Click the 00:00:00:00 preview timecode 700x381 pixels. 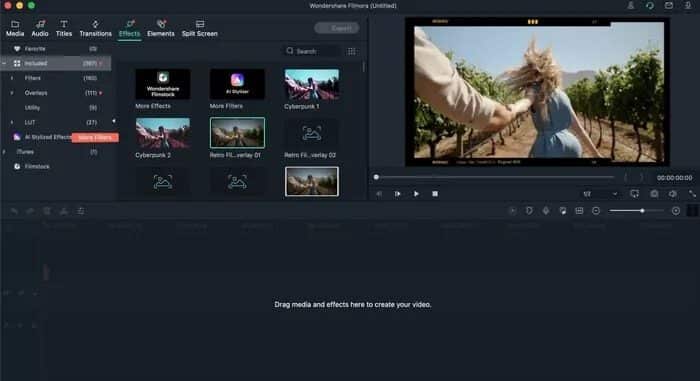[x=674, y=178]
